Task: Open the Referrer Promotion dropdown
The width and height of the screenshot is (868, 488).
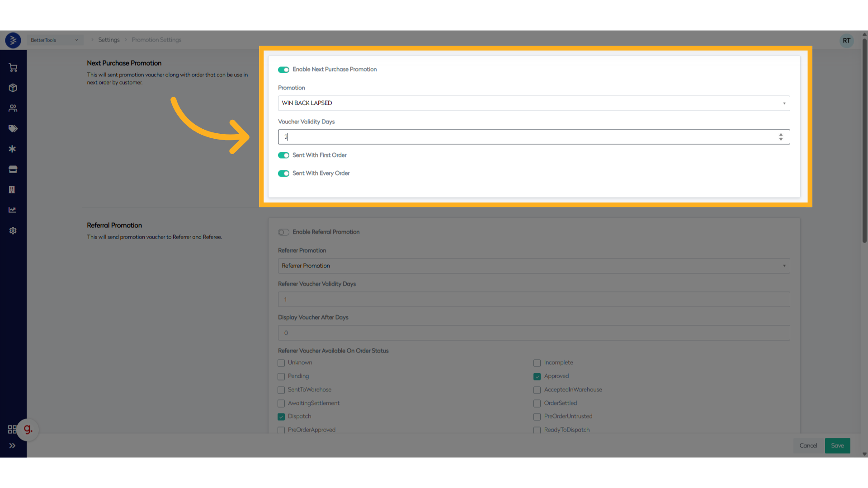Action: pyautogui.click(x=533, y=266)
